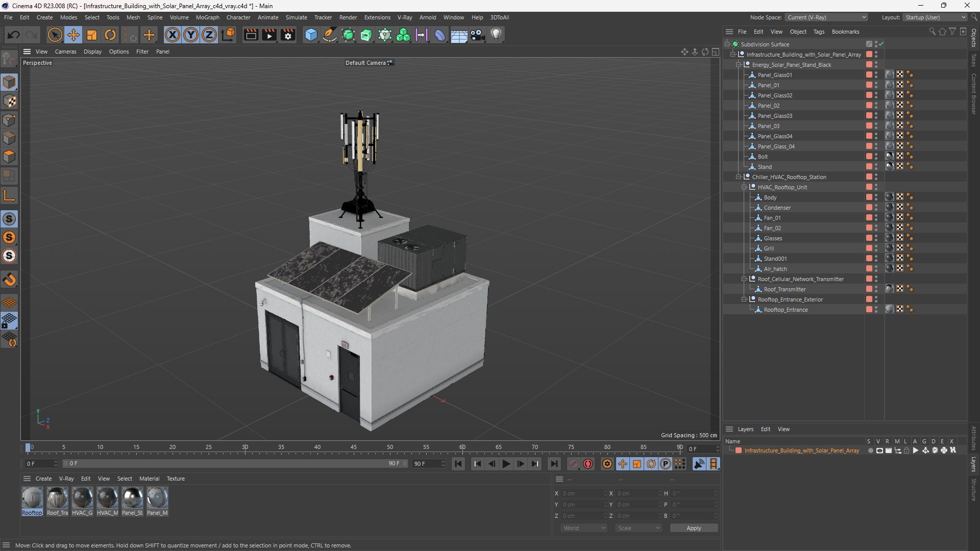
Task: Collapse Roof_Cellular_Network_Transmitter node
Action: point(744,279)
